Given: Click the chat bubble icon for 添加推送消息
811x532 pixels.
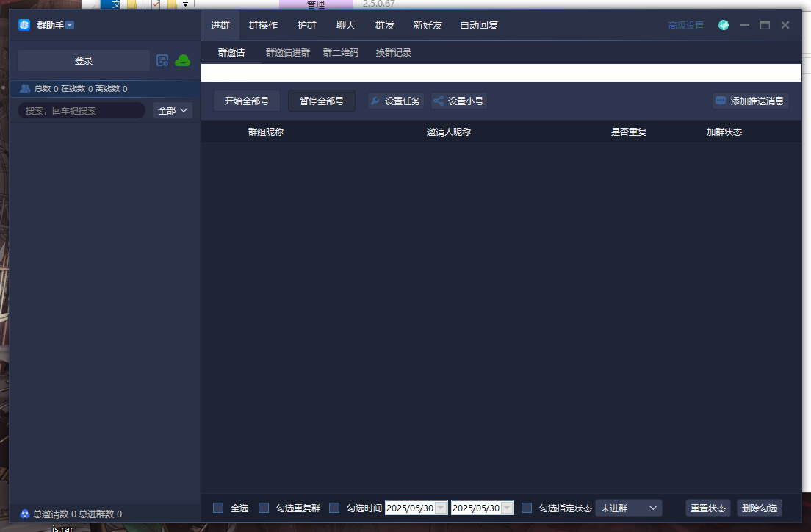Looking at the screenshot, I should pyautogui.click(x=721, y=101).
